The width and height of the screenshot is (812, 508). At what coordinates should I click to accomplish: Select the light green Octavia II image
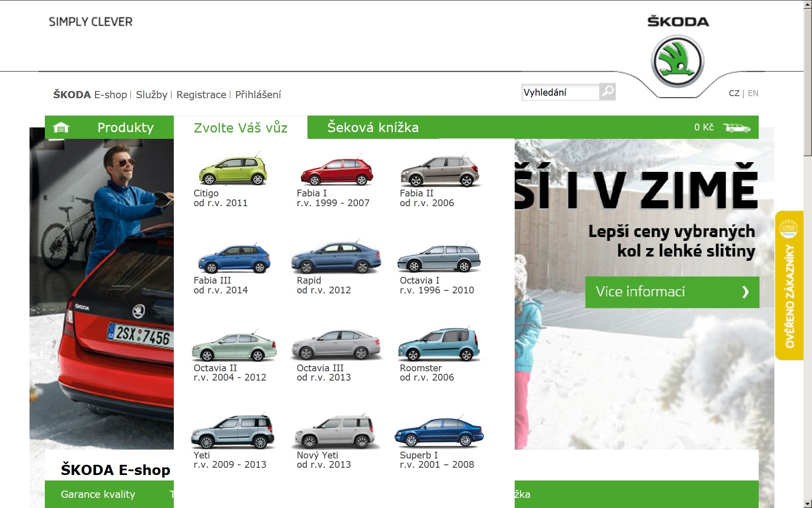coord(234,345)
